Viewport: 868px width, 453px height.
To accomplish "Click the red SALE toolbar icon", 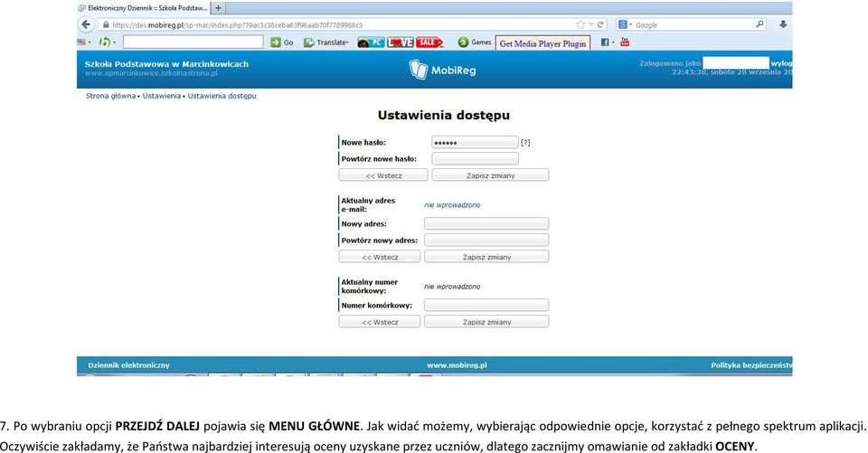I will click(x=429, y=42).
